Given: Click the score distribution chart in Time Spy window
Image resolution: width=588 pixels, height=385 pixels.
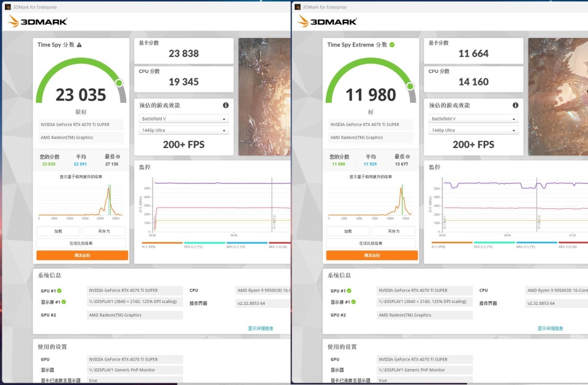Looking at the screenshot, I should (x=80, y=202).
